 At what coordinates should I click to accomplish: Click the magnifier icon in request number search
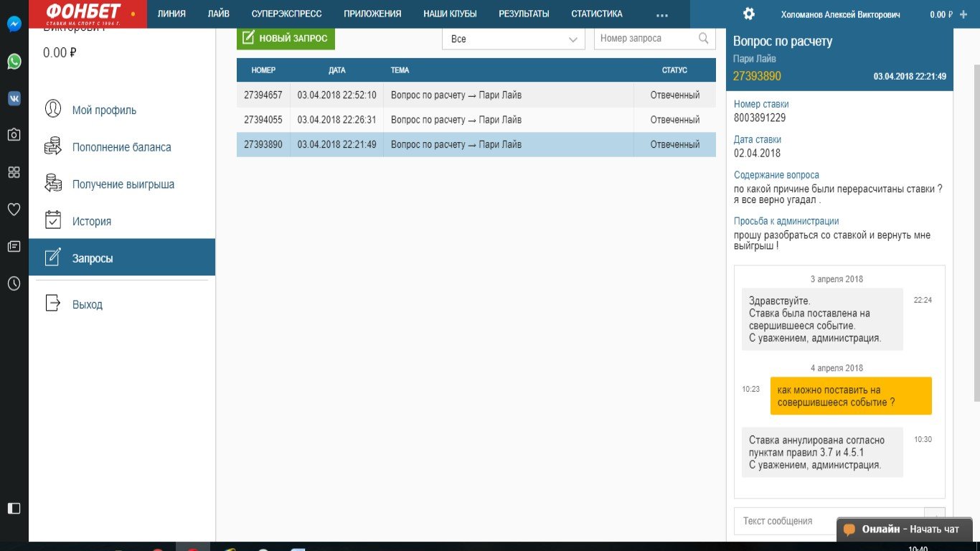coord(704,39)
